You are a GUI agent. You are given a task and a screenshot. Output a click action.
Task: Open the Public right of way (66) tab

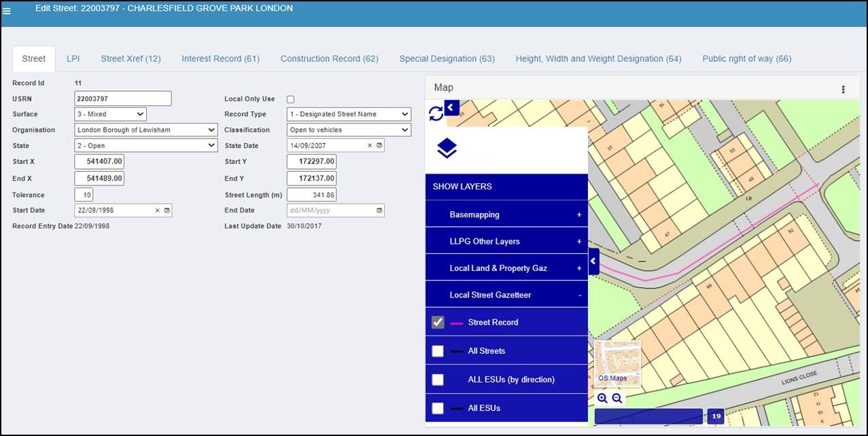(x=747, y=58)
